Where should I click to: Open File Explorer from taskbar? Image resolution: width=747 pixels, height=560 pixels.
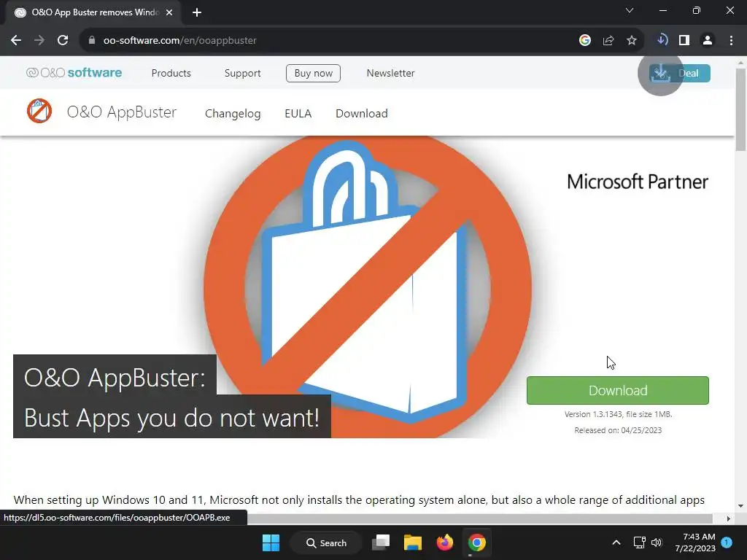[413, 542]
